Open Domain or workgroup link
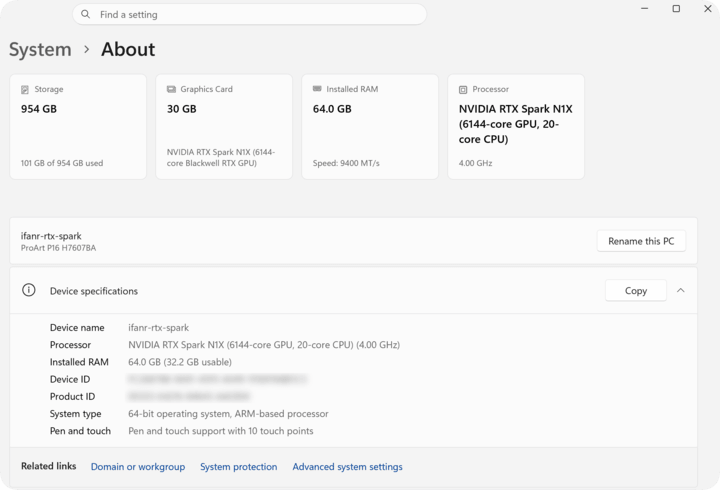The height and width of the screenshot is (490, 720). (x=138, y=467)
